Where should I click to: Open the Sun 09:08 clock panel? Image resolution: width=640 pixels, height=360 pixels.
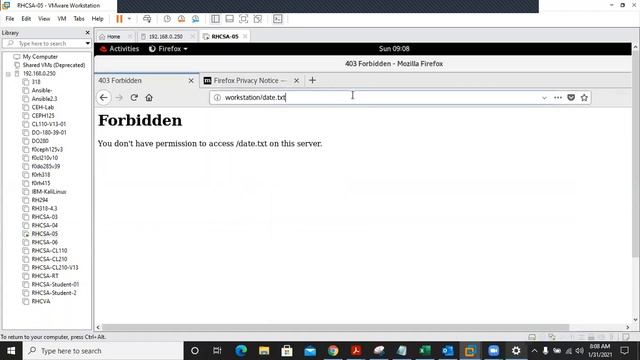point(394,49)
